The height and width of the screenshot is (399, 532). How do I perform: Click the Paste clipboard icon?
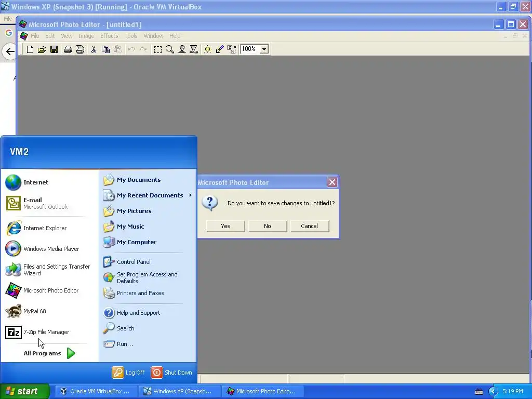[x=117, y=49]
